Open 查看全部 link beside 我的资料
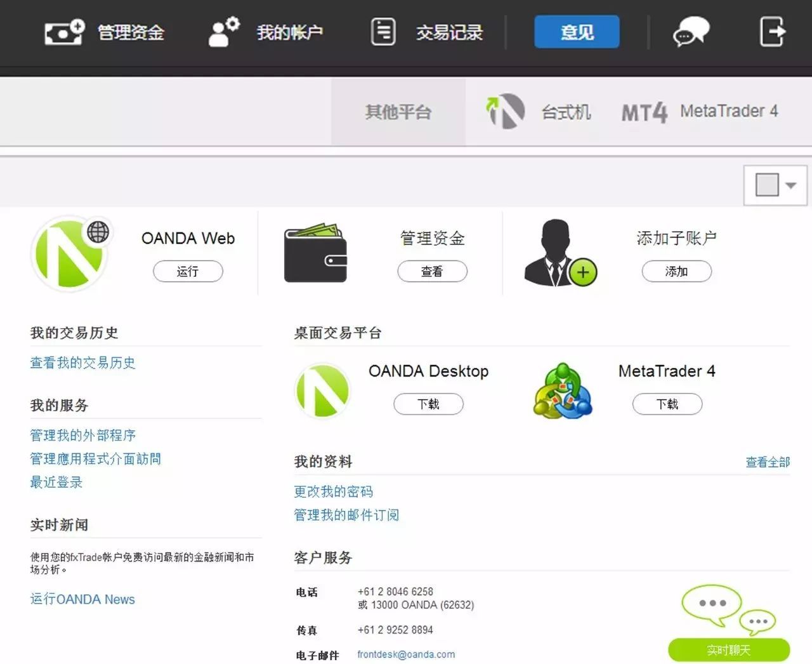Screen dimensions: 812x664 click(768, 462)
